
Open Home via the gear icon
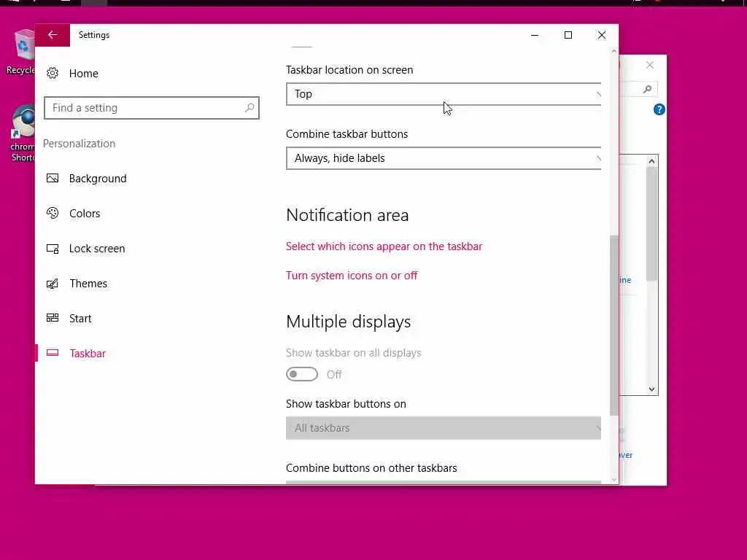click(53, 74)
